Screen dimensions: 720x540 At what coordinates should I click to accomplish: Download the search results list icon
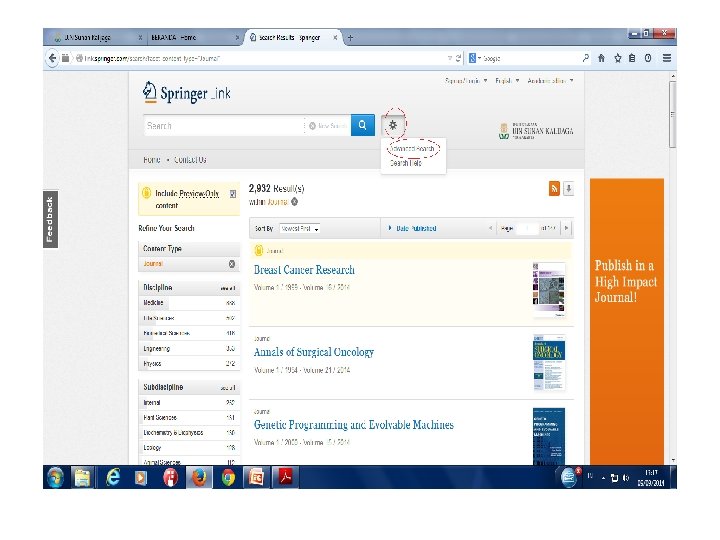[x=568, y=188]
